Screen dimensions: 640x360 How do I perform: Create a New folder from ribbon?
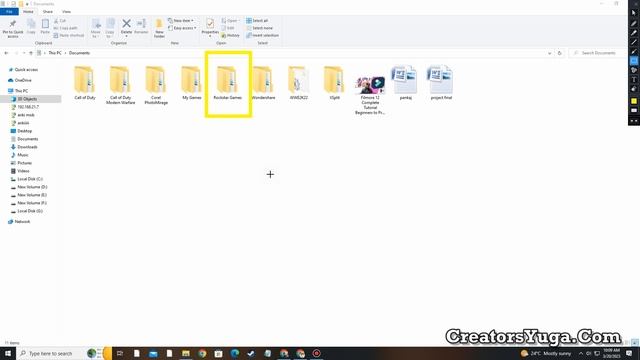tap(159, 28)
